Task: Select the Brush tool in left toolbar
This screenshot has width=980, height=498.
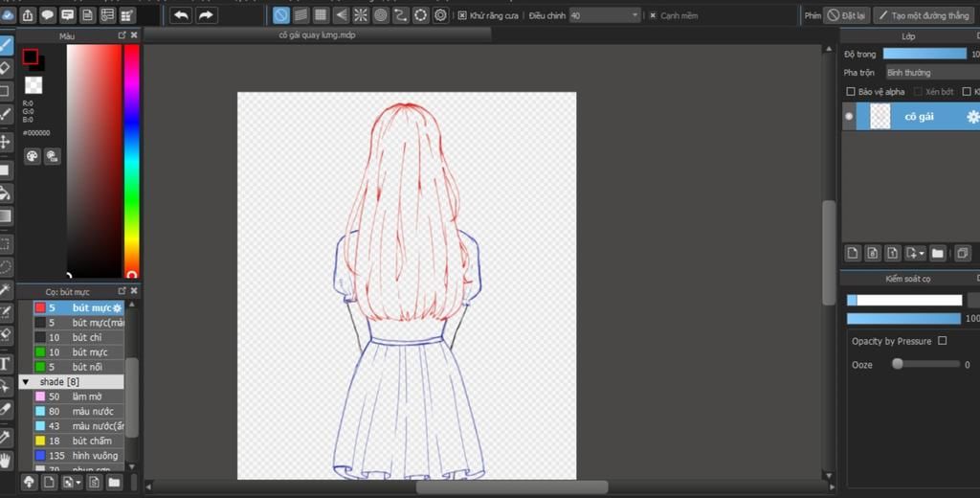Action: click(x=6, y=44)
